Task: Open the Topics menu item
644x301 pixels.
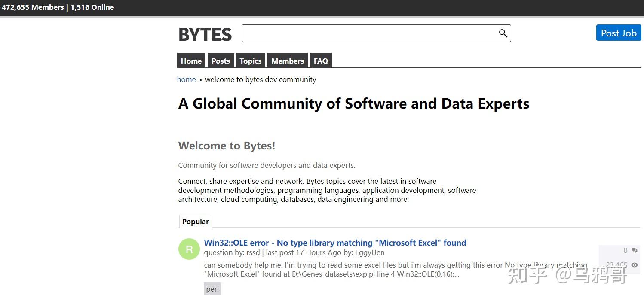Action: coord(251,61)
